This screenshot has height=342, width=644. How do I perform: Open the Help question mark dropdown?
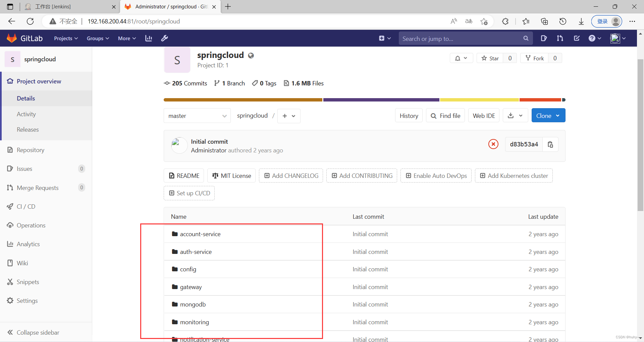[595, 38]
